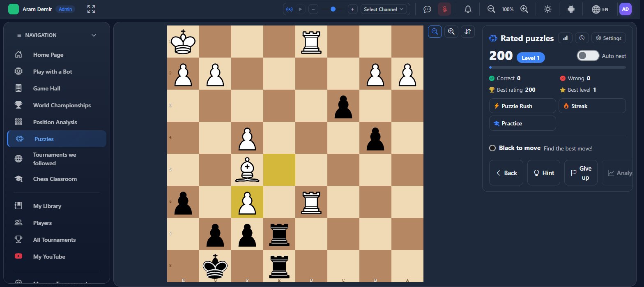Zoom out the chess board

[x=435, y=31]
